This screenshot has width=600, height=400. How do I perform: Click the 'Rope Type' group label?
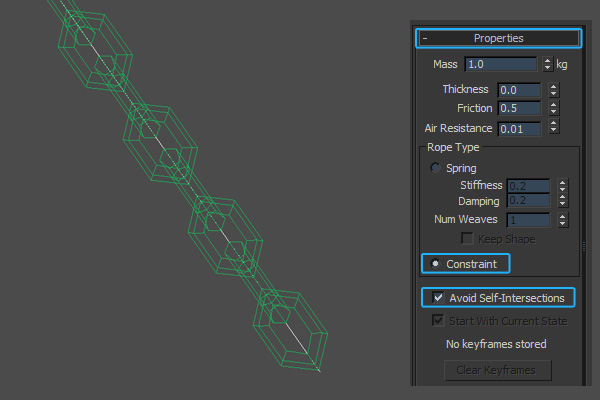click(x=453, y=147)
